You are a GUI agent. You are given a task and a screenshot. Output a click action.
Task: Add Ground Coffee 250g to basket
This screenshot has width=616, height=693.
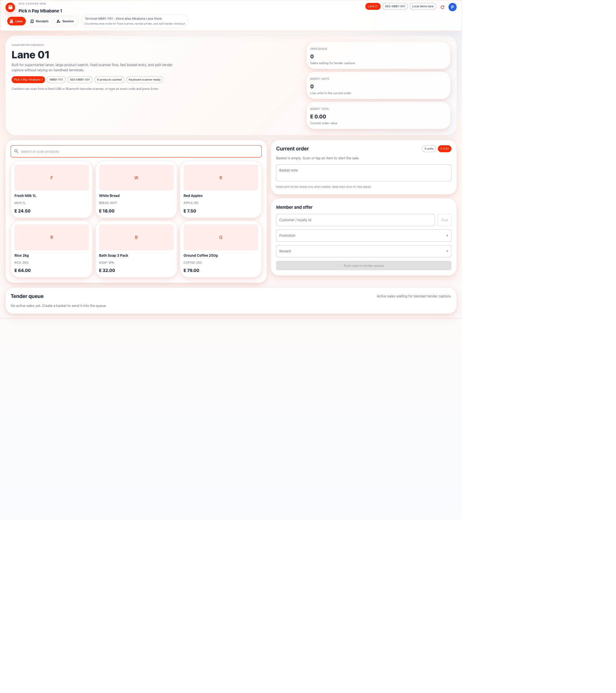coord(221,249)
